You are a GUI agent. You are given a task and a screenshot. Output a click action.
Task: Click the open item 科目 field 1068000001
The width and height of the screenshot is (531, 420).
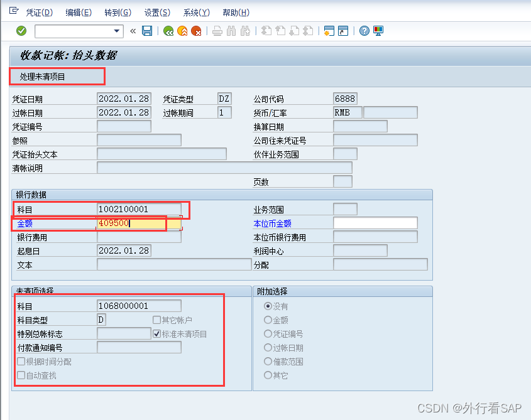click(x=139, y=306)
